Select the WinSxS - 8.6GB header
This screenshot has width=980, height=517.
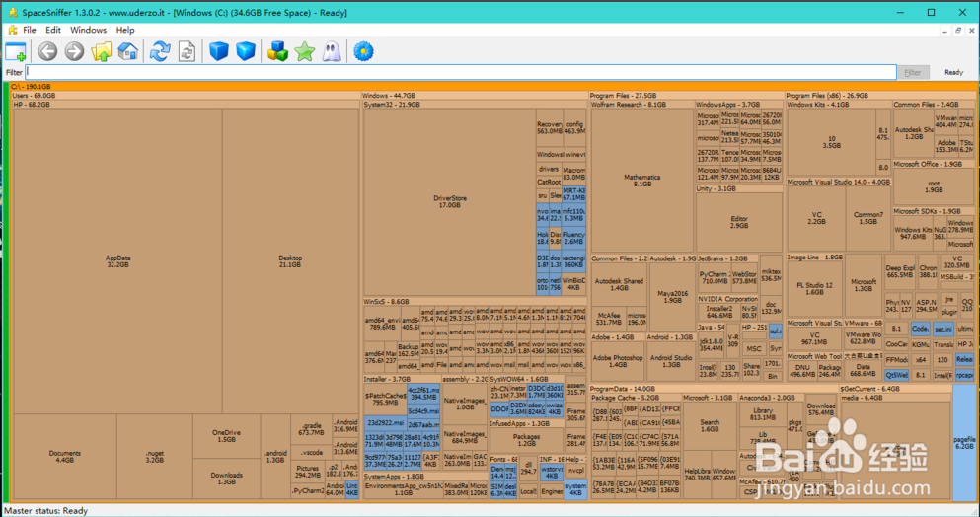click(x=475, y=301)
